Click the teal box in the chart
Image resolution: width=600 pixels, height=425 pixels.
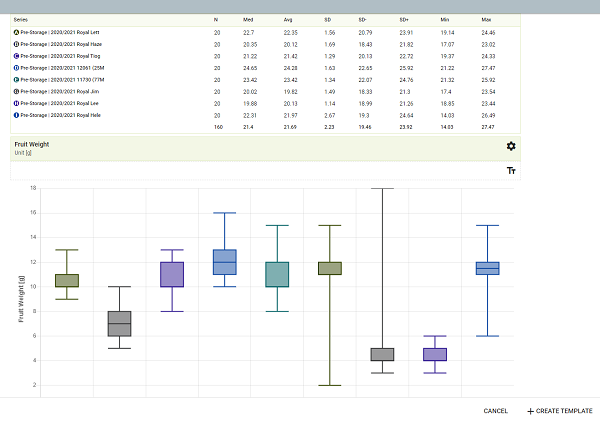(x=276, y=274)
